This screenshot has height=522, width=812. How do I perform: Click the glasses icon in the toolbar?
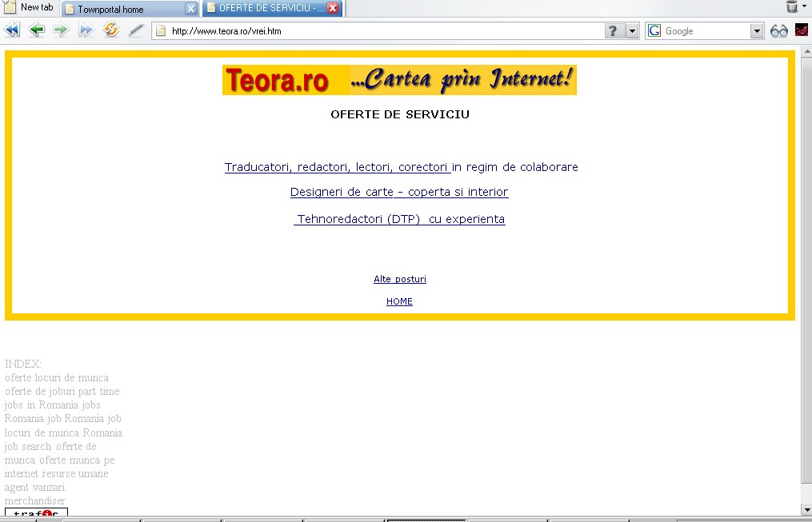(779, 30)
